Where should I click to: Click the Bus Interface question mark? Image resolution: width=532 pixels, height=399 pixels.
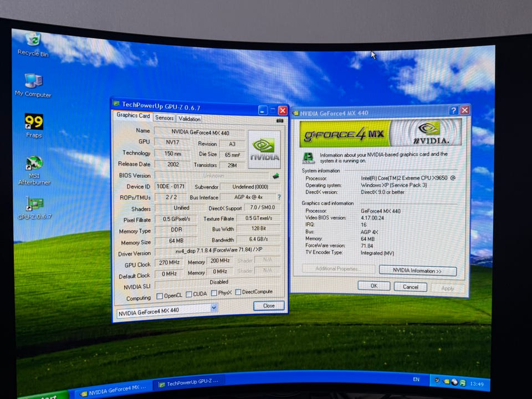(x=279, y=197)
